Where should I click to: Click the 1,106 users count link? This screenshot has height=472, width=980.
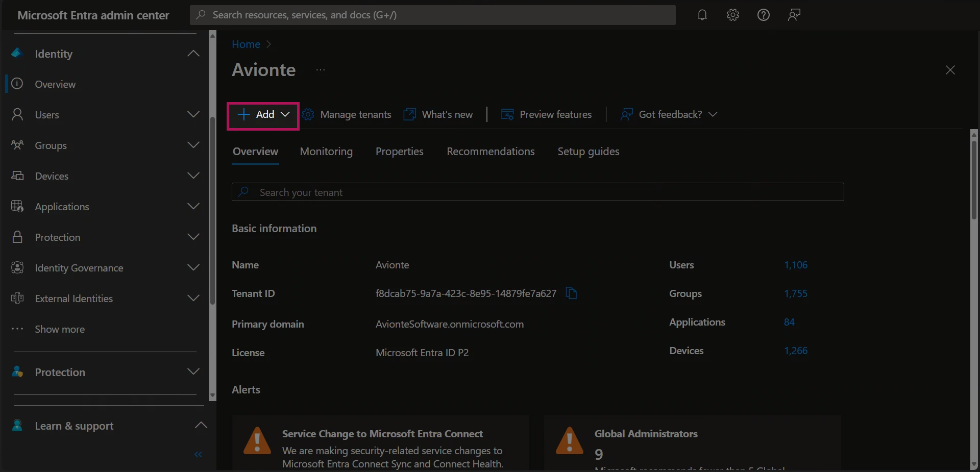(x=796, y=265)
